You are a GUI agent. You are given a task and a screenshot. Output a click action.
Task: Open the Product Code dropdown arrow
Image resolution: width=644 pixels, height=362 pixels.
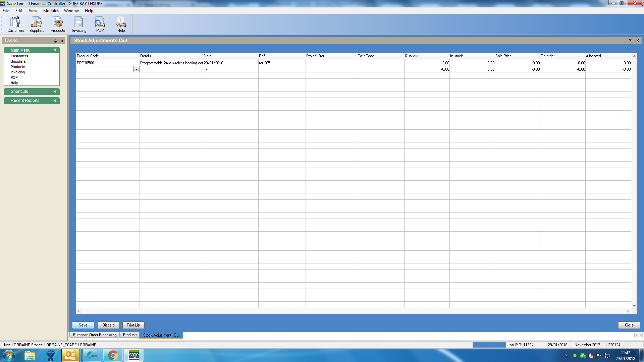[x=137, y=69]
